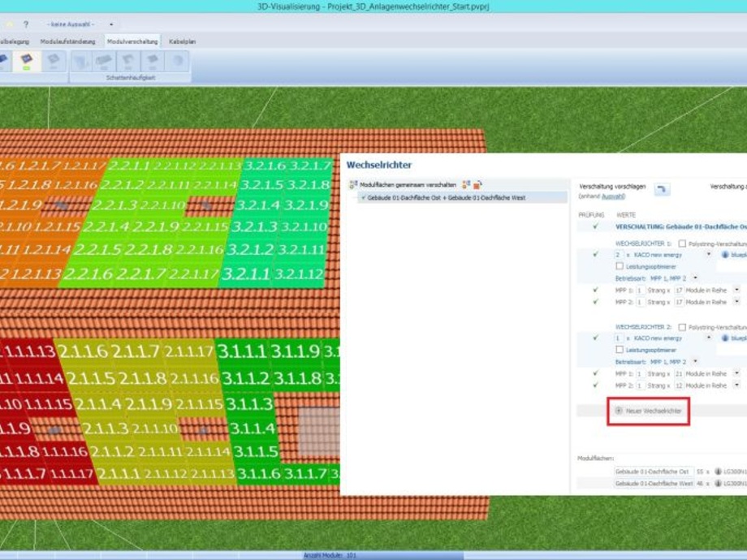The height and width of the screenshot is (560, 747).
Task: Click the first Schattenhäufigkeit toolbar icon
Action: click(x=82, y=61)
